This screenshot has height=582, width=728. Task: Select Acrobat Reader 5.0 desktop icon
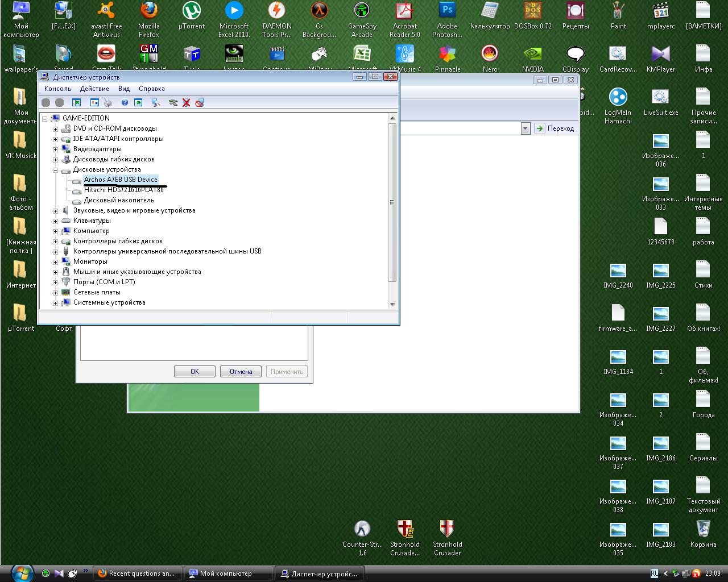(405, 20)
